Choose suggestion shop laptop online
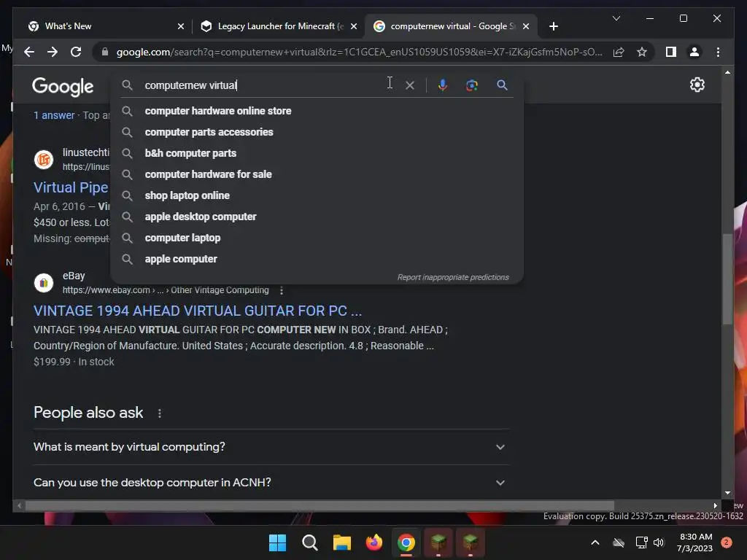This screenshot has height=560, width=747. click(x=317, y=195)
